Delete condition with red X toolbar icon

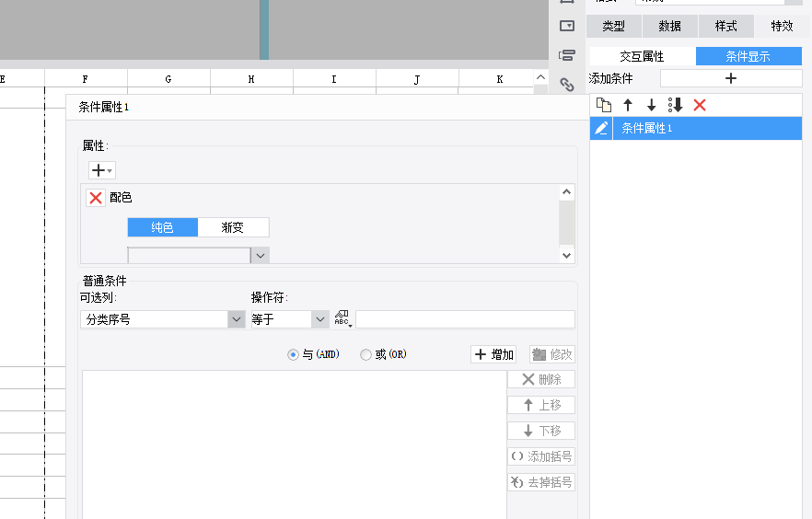(x=700, y=105)
